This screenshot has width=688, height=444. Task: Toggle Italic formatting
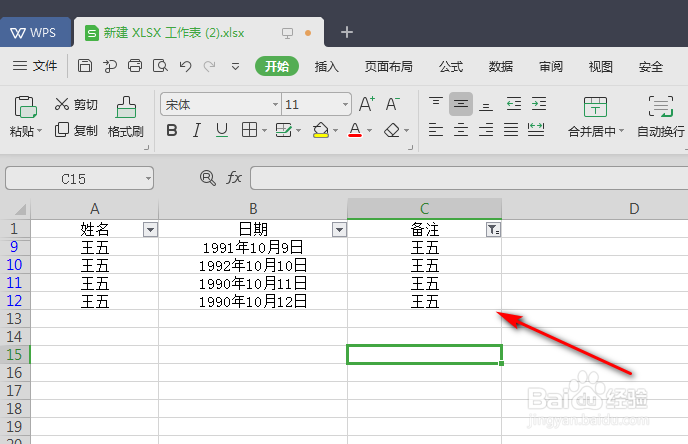click(x=197, y=130)
